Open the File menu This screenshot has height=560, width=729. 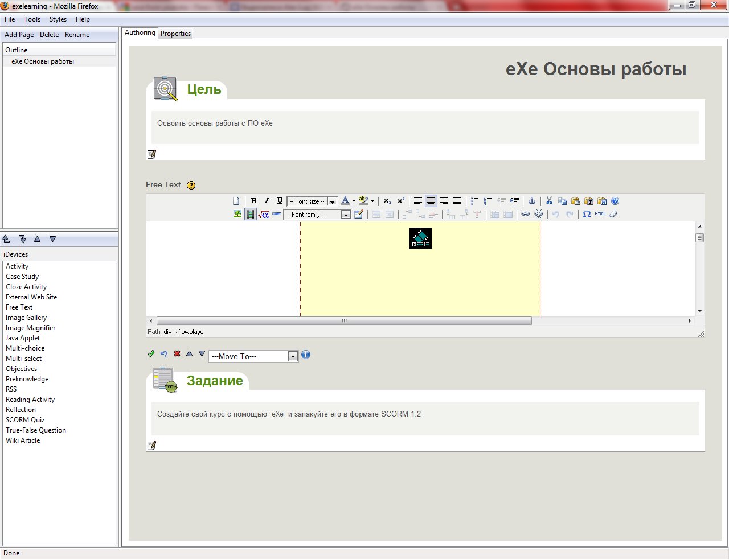[10, 19]
